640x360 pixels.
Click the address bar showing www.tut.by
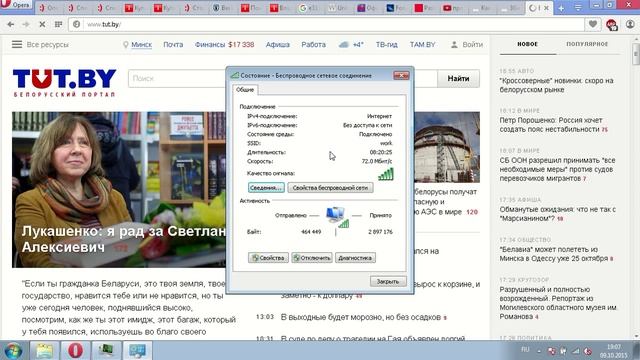[x=327, y=24]
